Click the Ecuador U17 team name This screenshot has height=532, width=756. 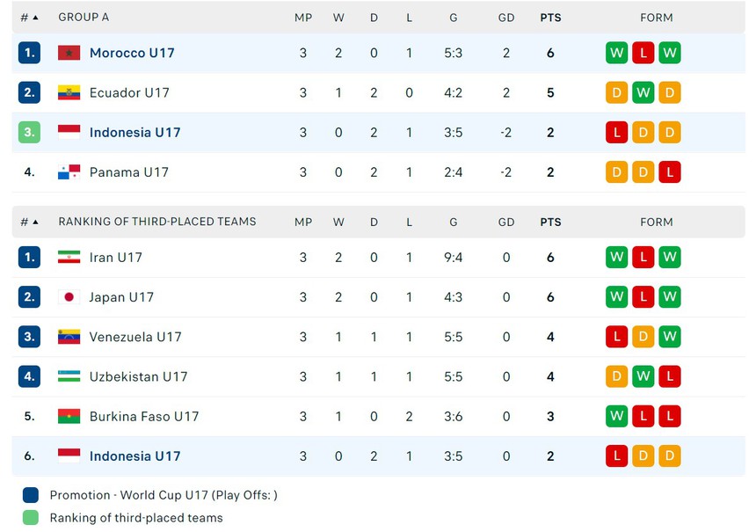coord(129,92)
